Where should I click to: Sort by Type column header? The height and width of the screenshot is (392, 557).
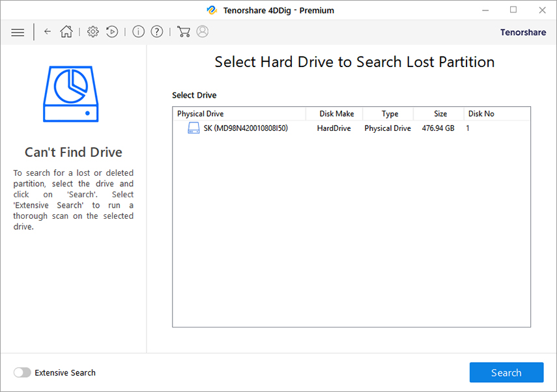(388, 113)
